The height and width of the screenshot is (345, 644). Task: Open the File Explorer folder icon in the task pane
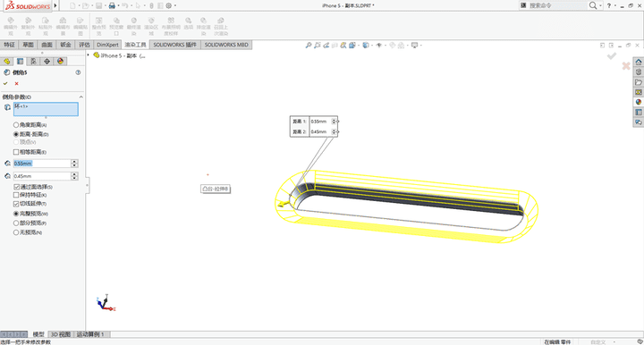[x=639, y=82]
